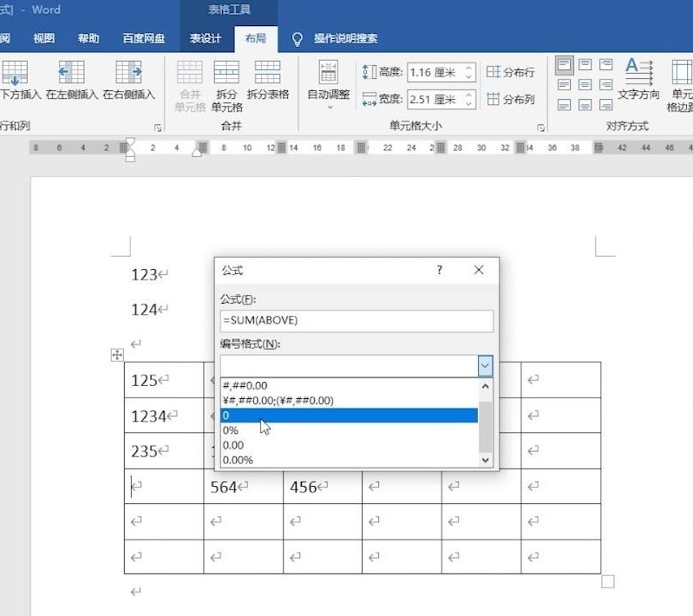Click table cell containing 125

164,380
